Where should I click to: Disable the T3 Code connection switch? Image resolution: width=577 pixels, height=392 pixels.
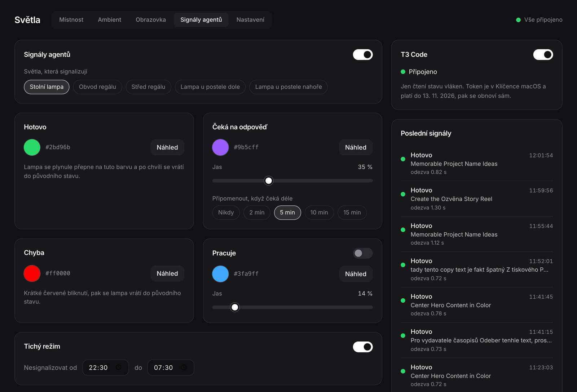point(543,54)
